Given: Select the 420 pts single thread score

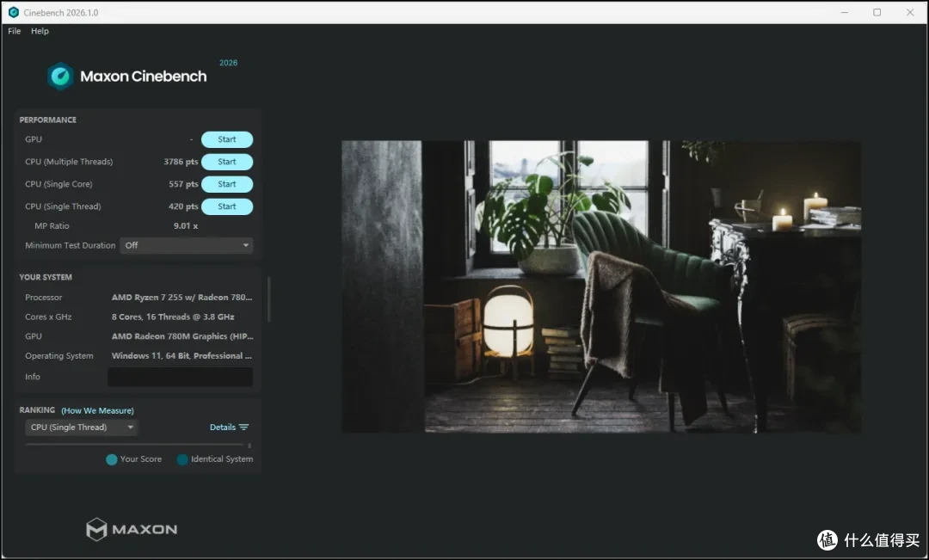Looking at the screenshot, I should [183, 206].
